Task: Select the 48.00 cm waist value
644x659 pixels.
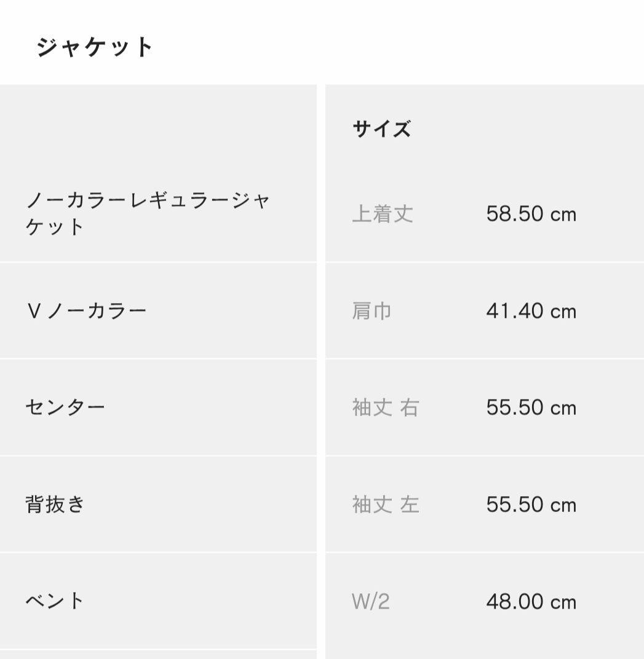Action: coord(531,601)
